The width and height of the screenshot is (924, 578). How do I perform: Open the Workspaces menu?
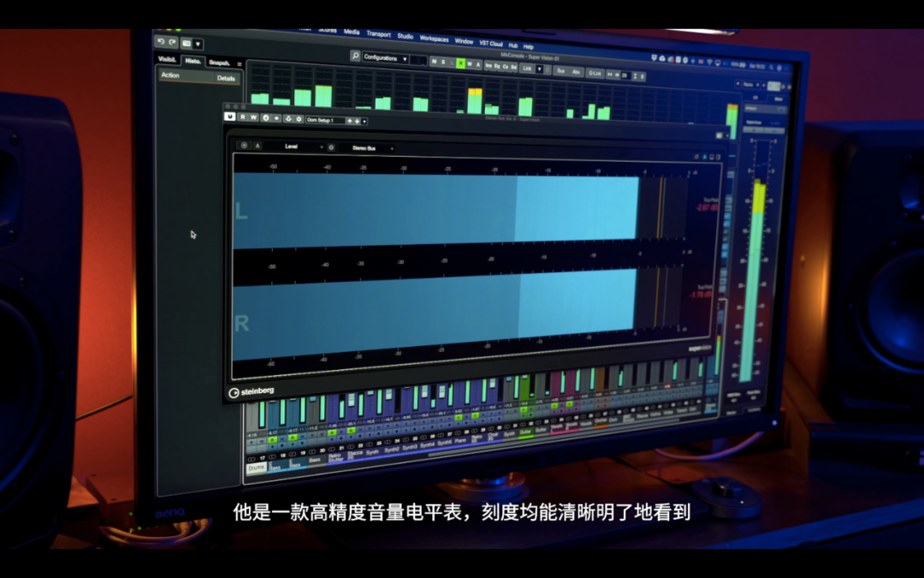tap(434, 39)
